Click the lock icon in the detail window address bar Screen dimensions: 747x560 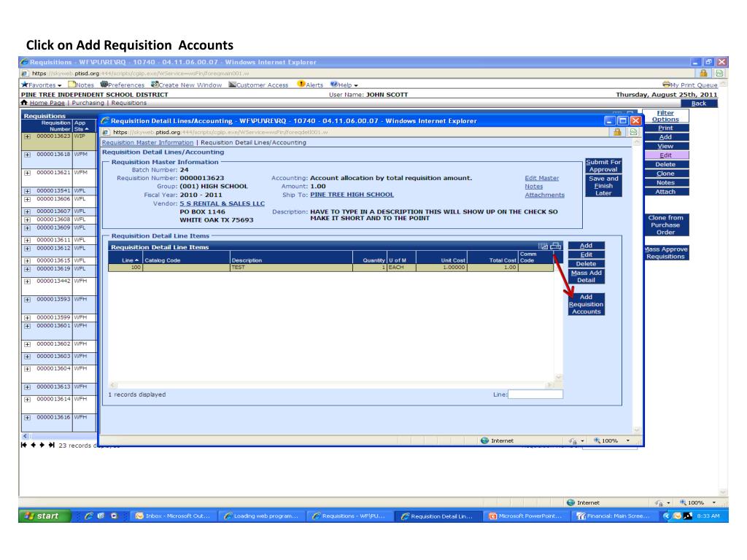[x=617, y=132]
